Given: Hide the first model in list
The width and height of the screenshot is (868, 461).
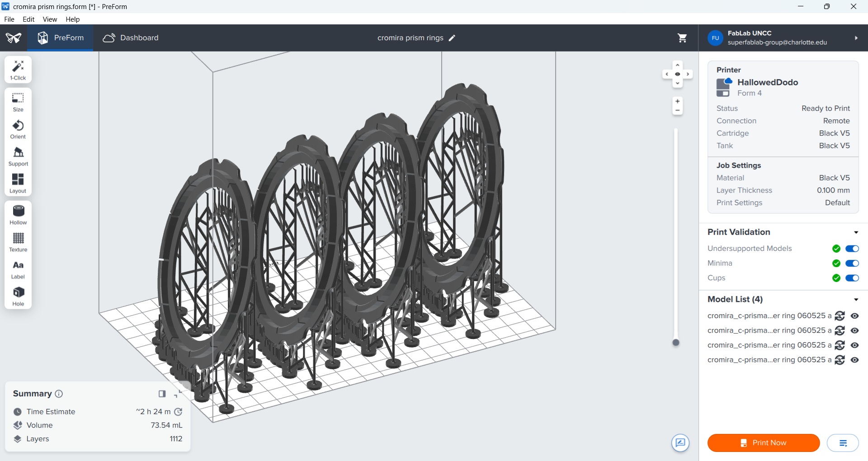Looking at the screenshot, I should (855, 316).
